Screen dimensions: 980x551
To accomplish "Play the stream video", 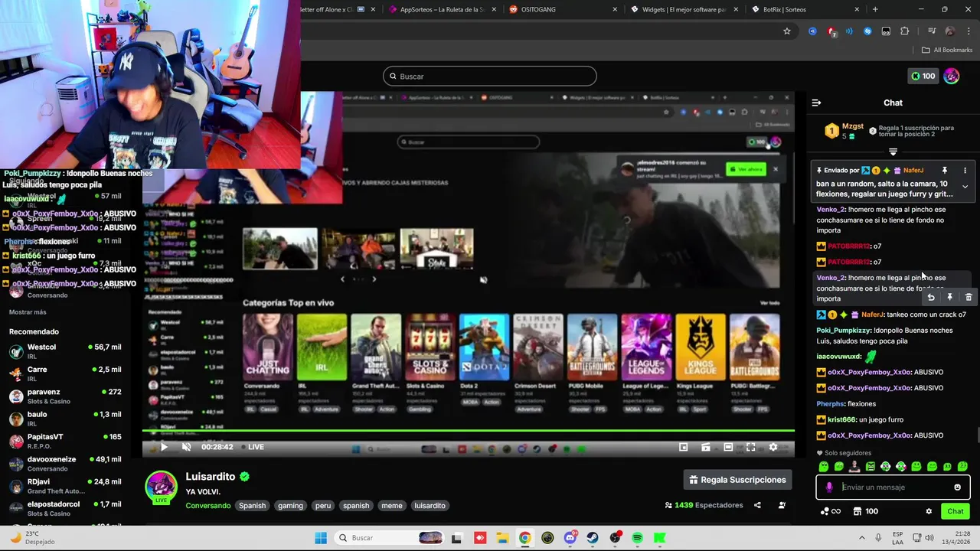I will [163, 447].
